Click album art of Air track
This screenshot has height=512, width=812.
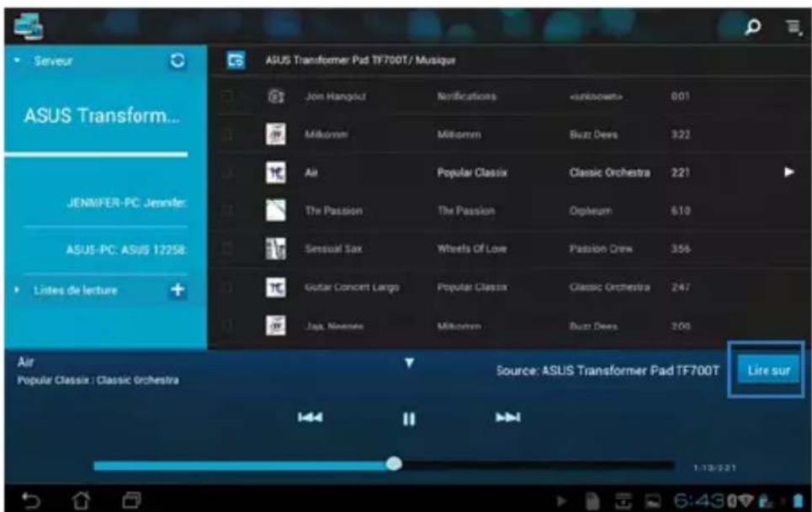[275, 172]
